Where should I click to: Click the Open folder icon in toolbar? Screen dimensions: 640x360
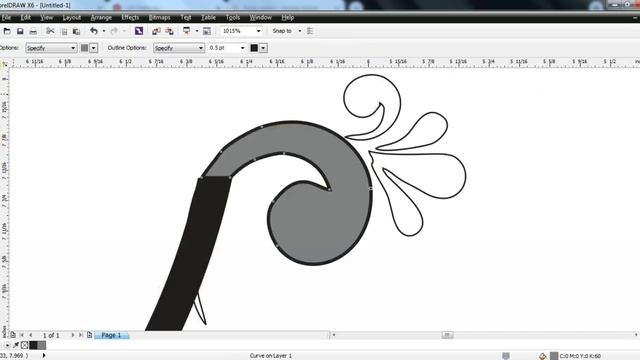pos(7,31)
